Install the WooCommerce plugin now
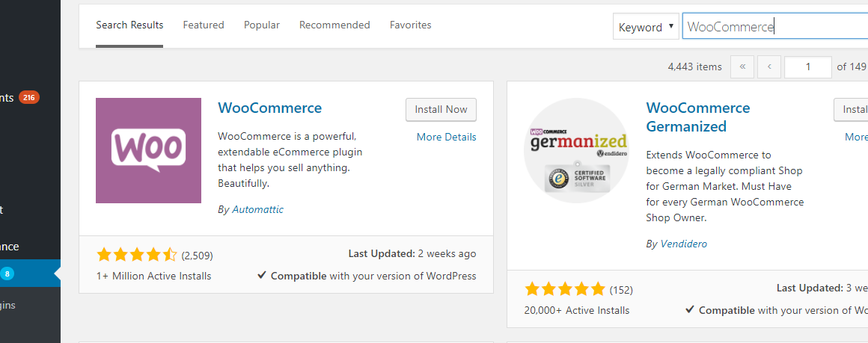Image resolution: width=868 pixels, height=343 pixels. (x=441, y=110)
